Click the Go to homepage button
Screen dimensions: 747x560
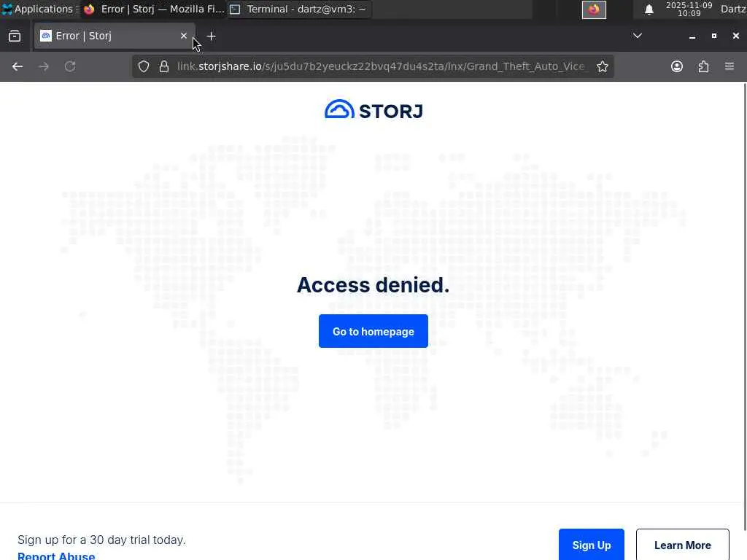coord(373,331)
